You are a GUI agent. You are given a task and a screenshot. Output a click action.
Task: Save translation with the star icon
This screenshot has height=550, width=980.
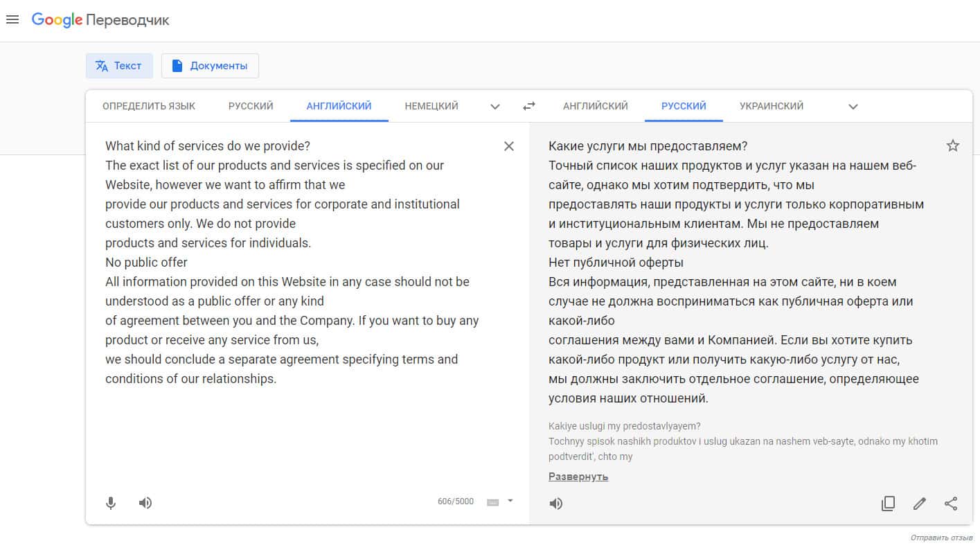coord(953,145)
